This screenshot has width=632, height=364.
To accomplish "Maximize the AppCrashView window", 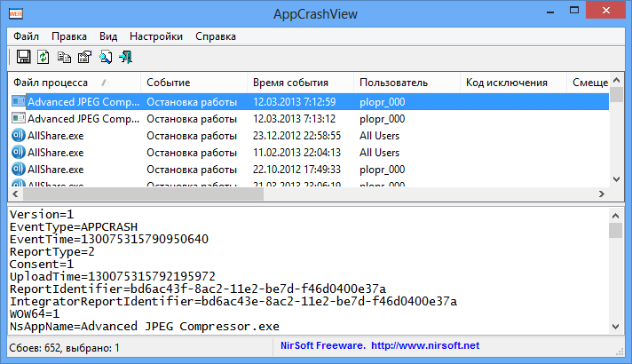I will 574,11.
